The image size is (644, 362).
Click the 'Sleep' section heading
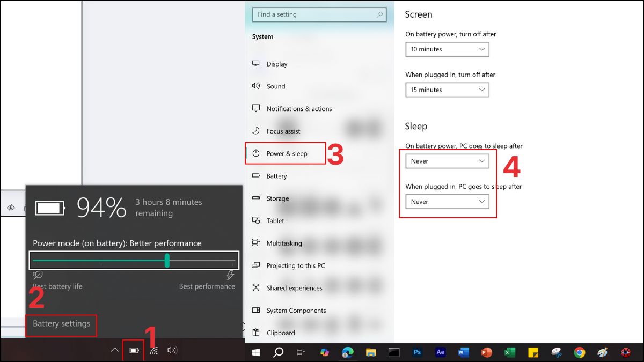click(416, 127)
